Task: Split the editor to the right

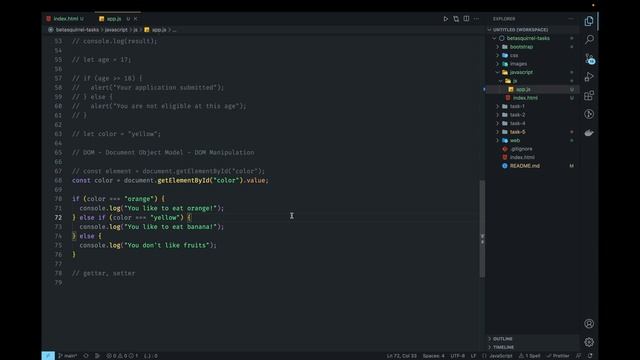Action: click(466, 19)
